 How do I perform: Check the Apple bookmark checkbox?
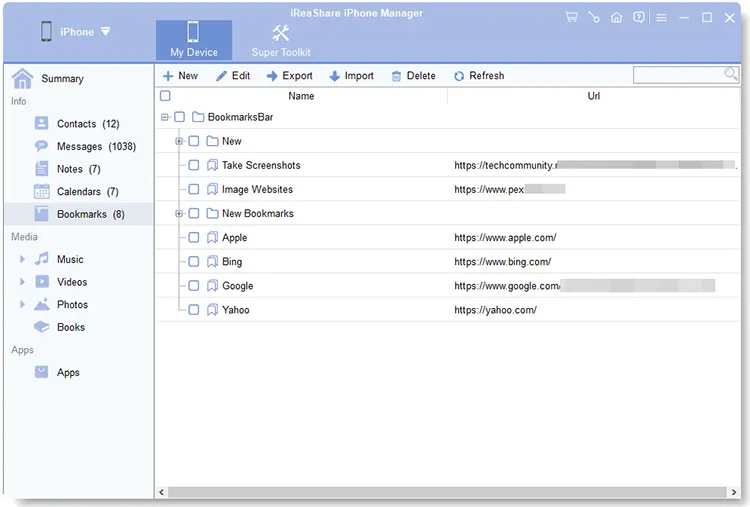(x=194, y=237)
